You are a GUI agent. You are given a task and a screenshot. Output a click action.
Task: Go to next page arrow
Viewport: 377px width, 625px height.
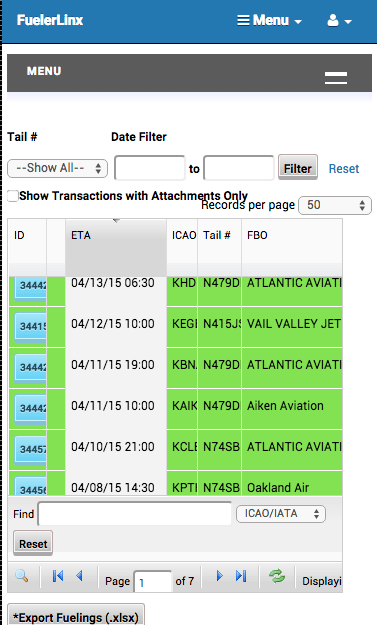pyautogui.click(x=219, y=576)
